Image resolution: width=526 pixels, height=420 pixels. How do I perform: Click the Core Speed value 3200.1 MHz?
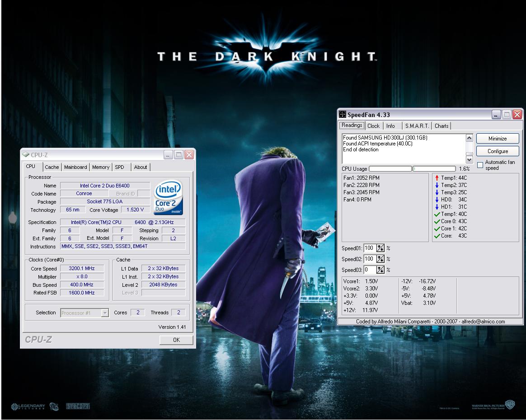[x=82, y=268]
